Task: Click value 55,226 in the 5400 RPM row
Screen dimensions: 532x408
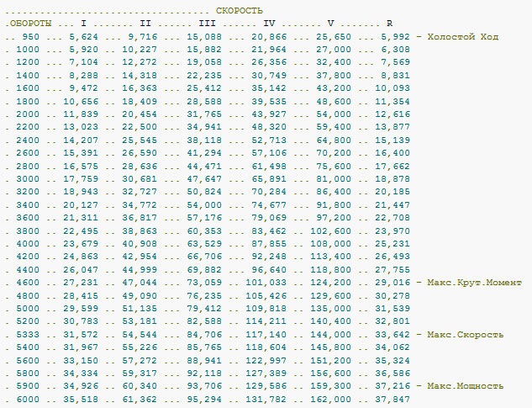Action: tap(140, 347)
